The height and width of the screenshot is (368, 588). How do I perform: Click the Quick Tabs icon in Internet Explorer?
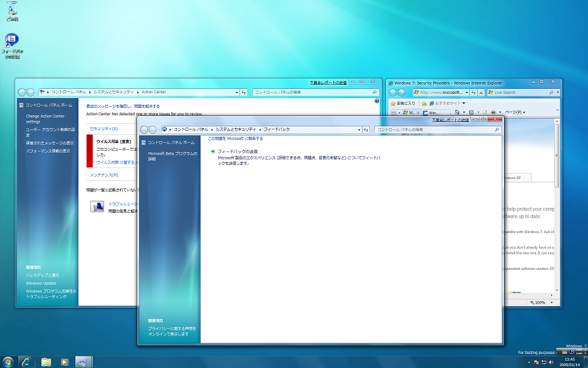click(394, 113)
